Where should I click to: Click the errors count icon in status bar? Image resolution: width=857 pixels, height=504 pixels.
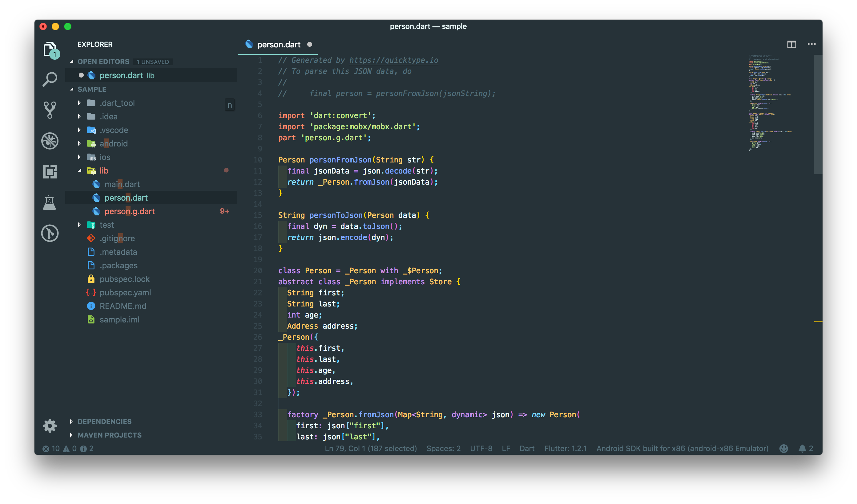pos(46,449)
